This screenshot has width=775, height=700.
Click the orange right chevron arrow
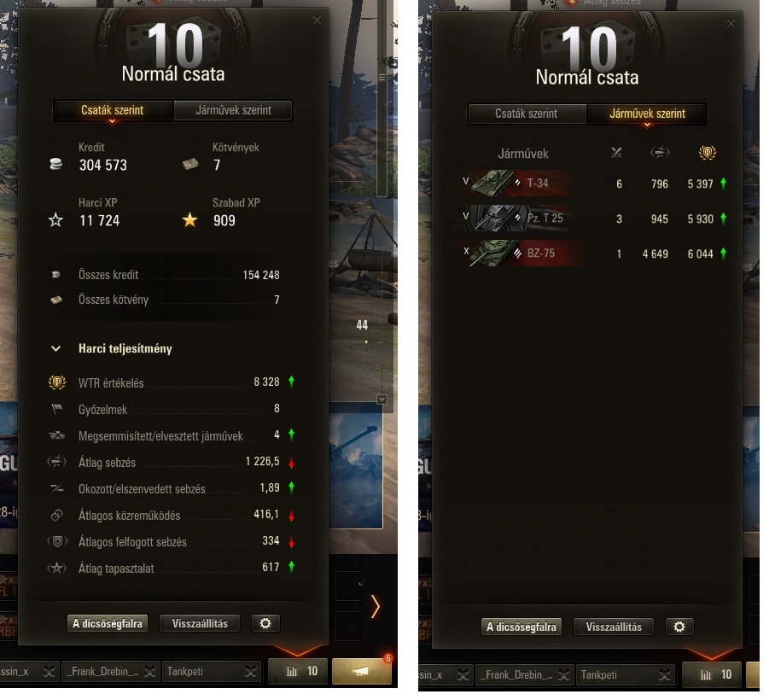click(x=376, y=607)
